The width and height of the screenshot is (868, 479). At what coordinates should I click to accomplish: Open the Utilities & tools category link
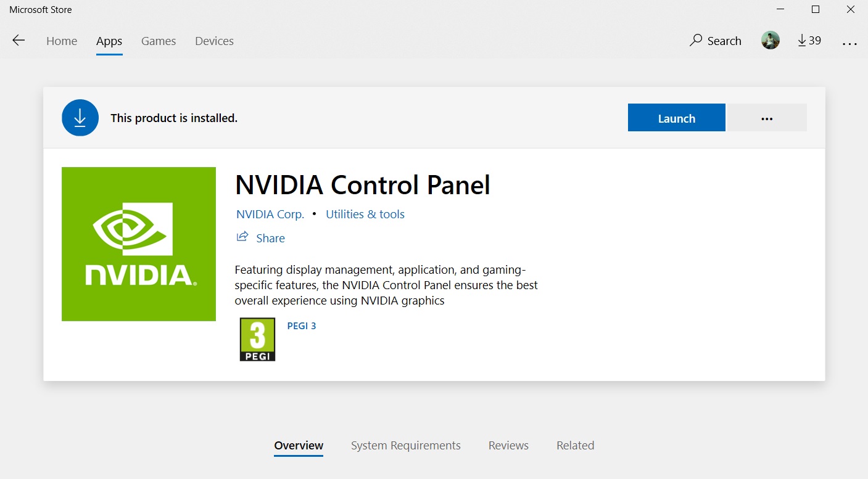click(365, 215)
